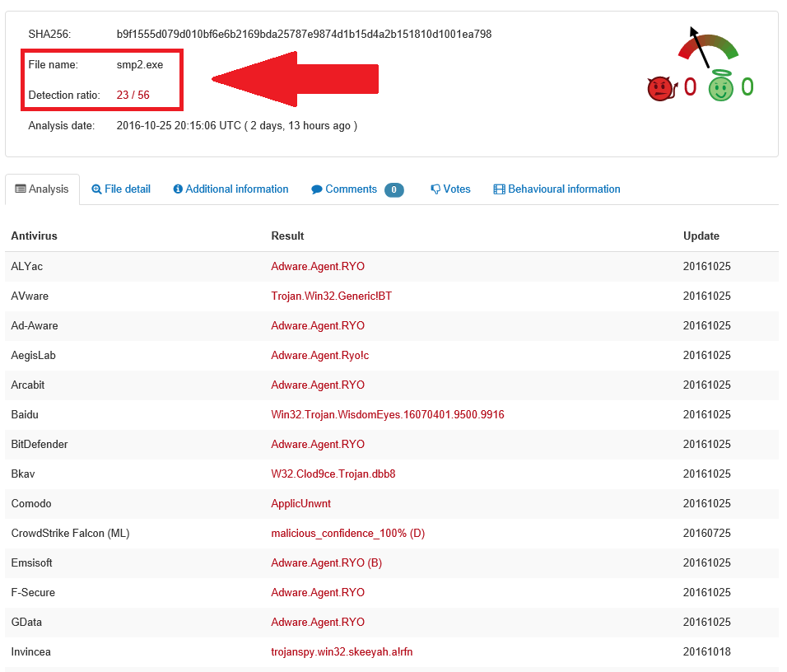Click the 23 / 56 detection ratio
Viewport: 787px width, 672px height.
click(x=133, y=96)
